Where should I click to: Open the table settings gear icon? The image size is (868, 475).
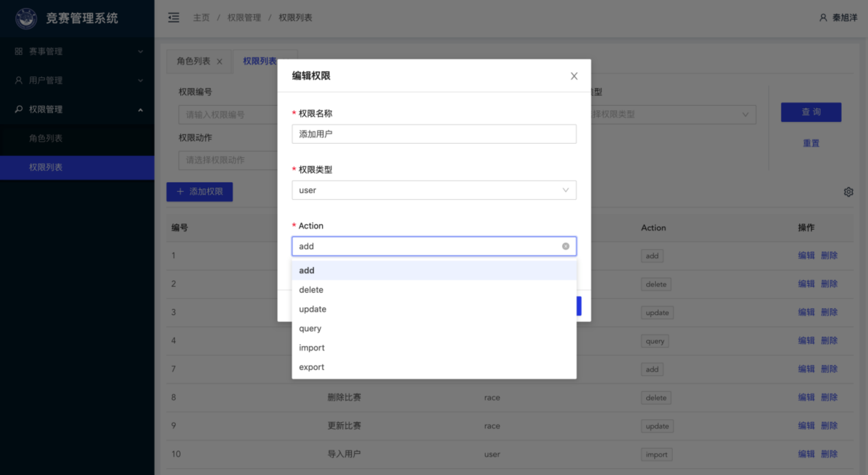click(x=848, y=192)
